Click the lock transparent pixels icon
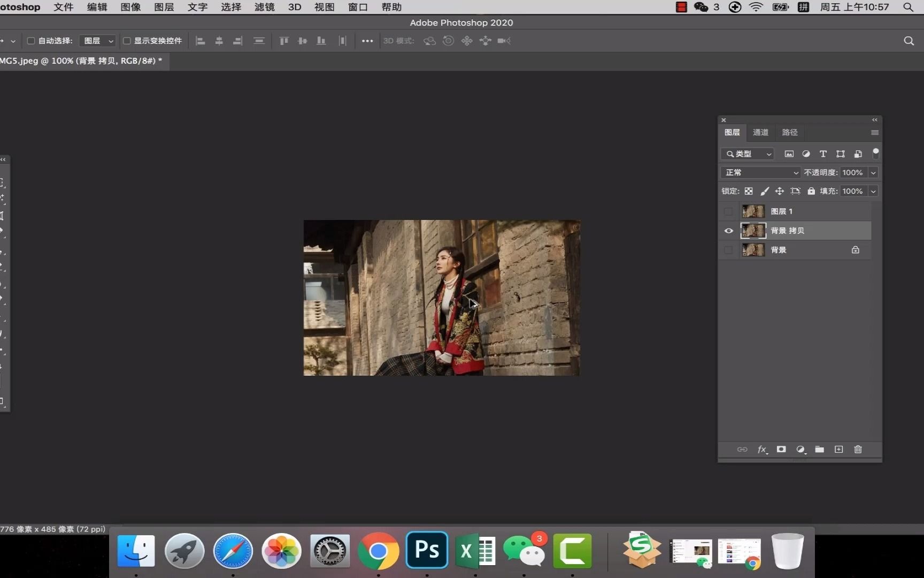Image resolution: width=924 pixels, height=578 pixels. (749, 191)
